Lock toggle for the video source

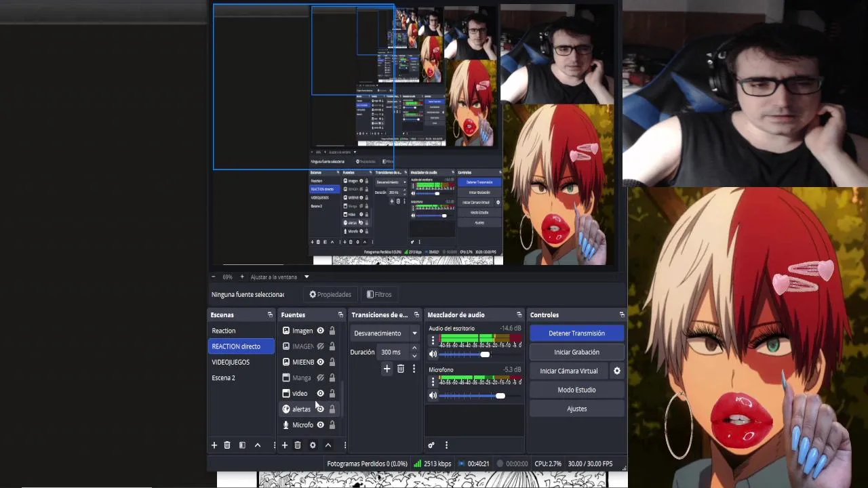[332, 393]
